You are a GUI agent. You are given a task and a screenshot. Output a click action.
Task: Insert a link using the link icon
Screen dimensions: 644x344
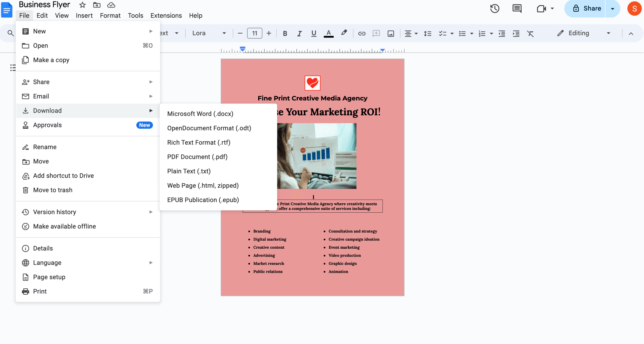362,33
